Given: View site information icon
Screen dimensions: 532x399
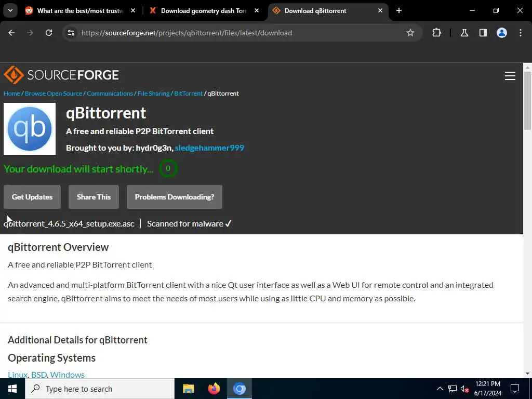Looking at the screenshot, I should 71,33.
